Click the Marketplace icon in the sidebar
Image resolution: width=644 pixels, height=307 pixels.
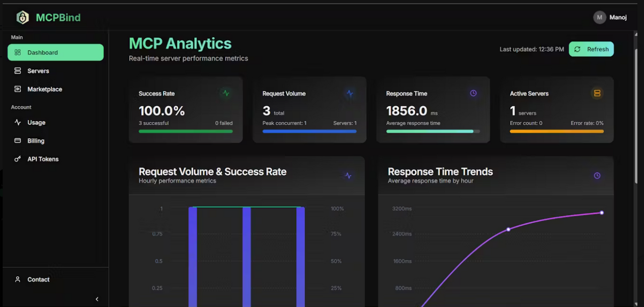pos(18,89)
